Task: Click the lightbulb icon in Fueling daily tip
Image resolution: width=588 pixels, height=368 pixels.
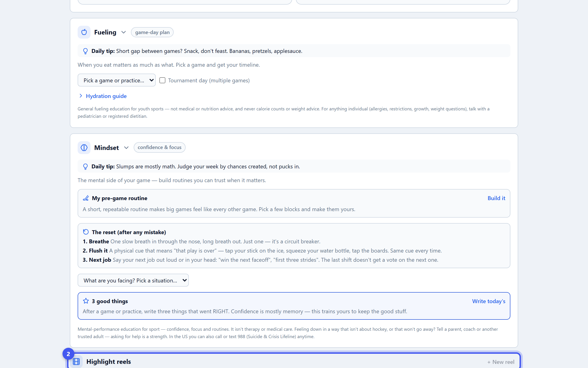Action: tap(85, 51)
